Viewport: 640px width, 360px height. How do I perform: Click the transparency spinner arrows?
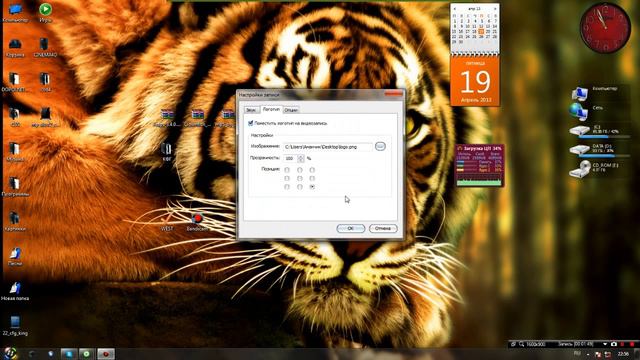tap(301, 158)
